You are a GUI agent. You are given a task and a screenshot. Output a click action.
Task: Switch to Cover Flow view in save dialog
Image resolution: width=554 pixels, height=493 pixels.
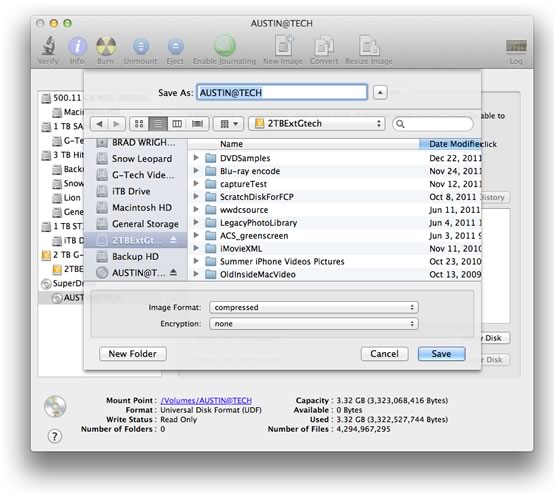(x=198, y=124)
